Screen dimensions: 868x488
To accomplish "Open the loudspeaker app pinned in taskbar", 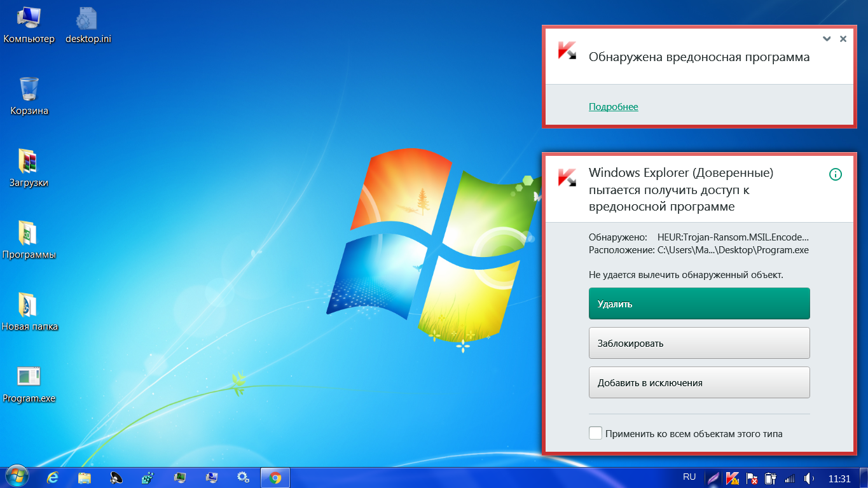I will pos(116,478).
